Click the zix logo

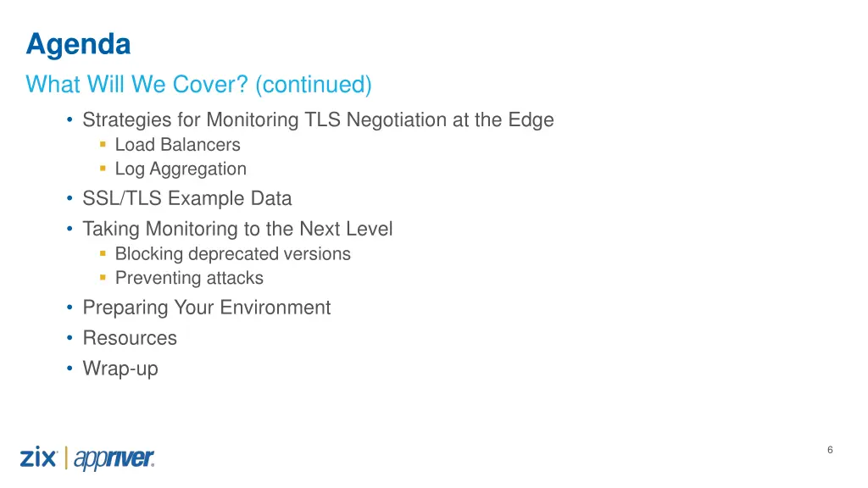tap(38, 457)
